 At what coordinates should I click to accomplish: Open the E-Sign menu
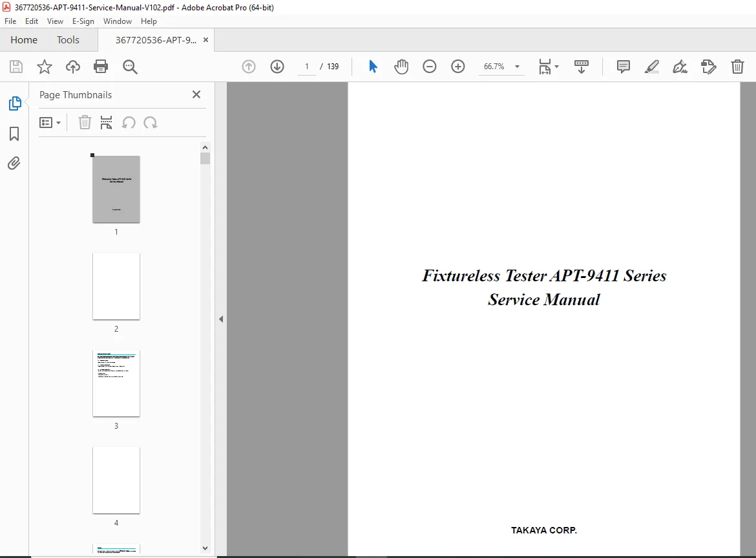pos(83,21)
